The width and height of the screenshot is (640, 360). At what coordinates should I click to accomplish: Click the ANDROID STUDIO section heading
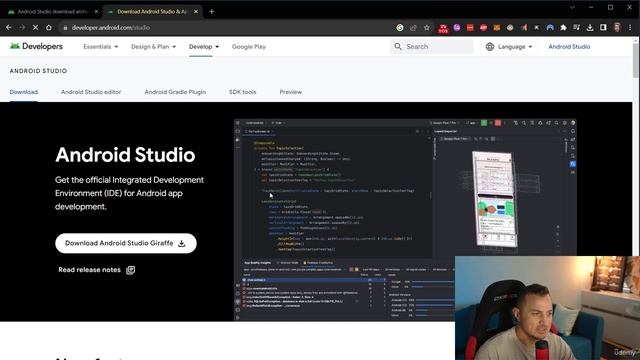pos(38,71)
